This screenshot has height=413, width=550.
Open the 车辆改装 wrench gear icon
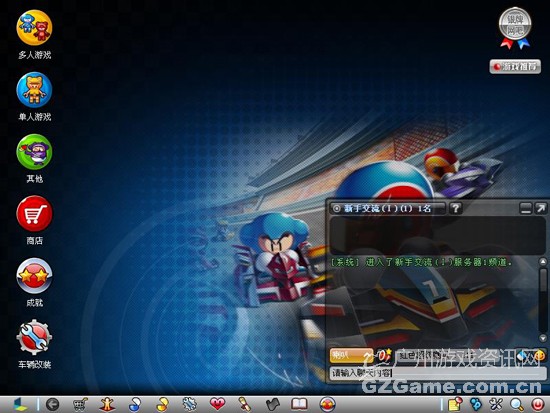tap(34, 337)
